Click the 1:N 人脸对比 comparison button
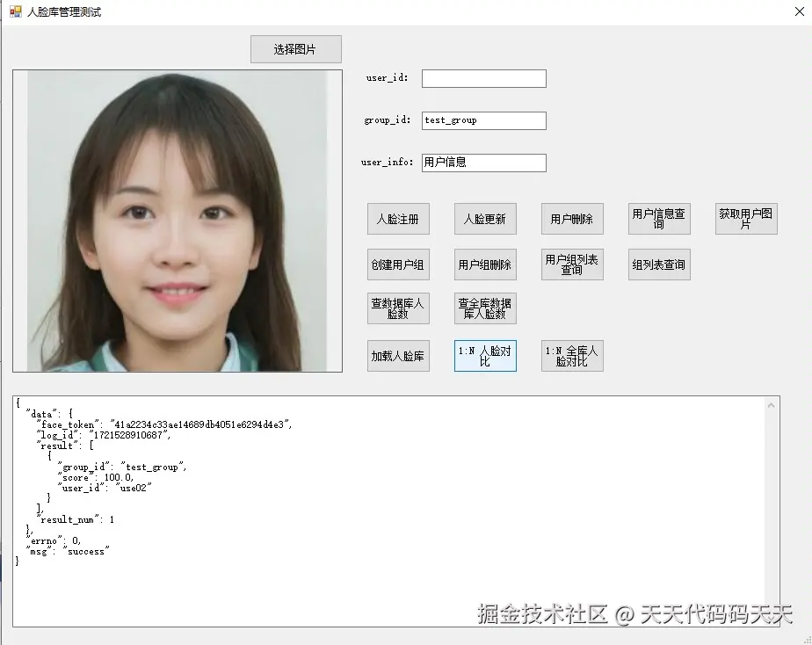 click(484, 356)
